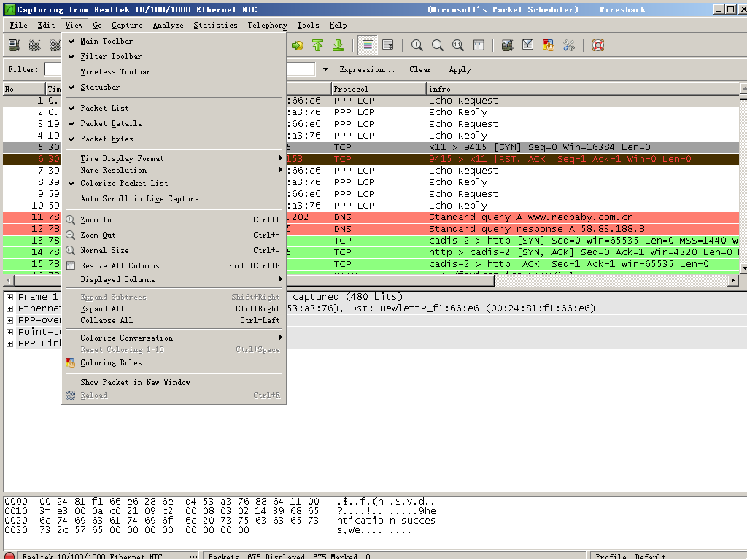
Task: Select the RST, ACK TCP packet row
Action: click(x=371, y=158)
